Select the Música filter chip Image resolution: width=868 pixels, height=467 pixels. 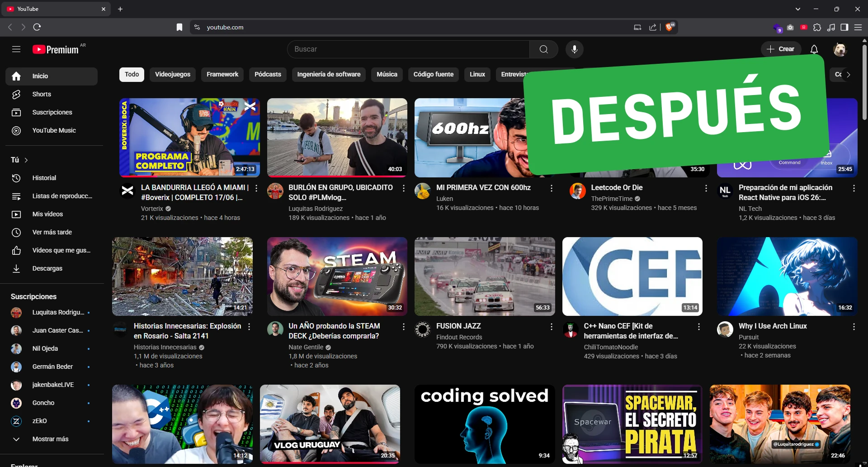[x=387, y=74]
